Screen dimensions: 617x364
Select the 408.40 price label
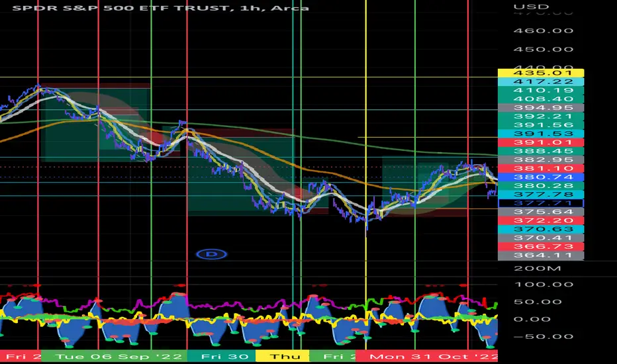pyautogui.click(x=541, y=99)
